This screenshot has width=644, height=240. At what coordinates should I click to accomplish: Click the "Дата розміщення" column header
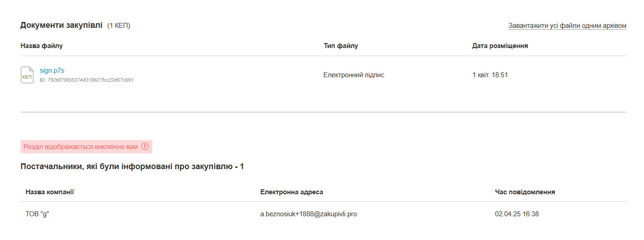pyautogui.click(x=499, y=46)
